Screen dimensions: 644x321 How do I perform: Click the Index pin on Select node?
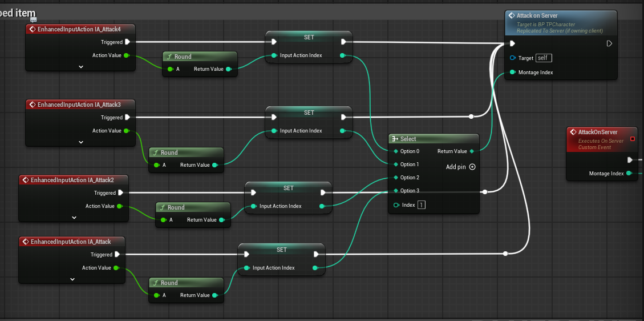point(396,204)
